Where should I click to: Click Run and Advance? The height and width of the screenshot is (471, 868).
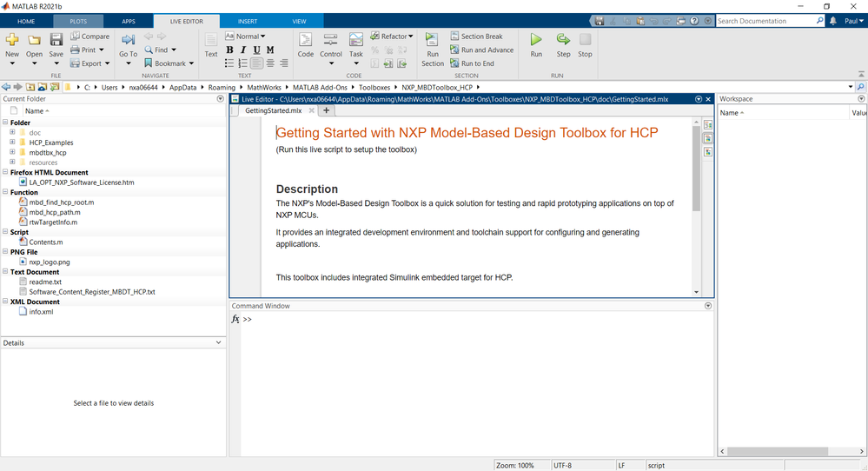coord(481,50)
